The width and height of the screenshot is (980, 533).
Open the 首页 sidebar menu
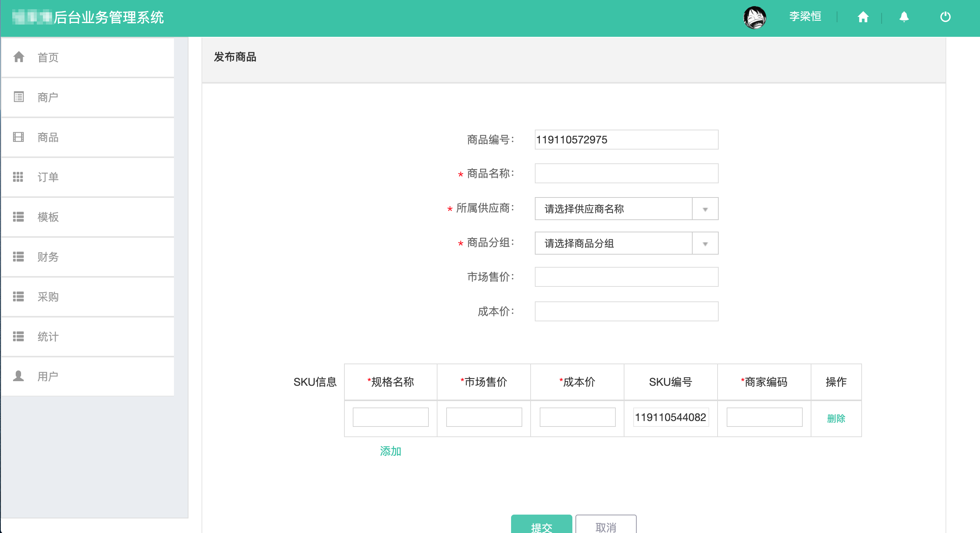coord(88,58)
